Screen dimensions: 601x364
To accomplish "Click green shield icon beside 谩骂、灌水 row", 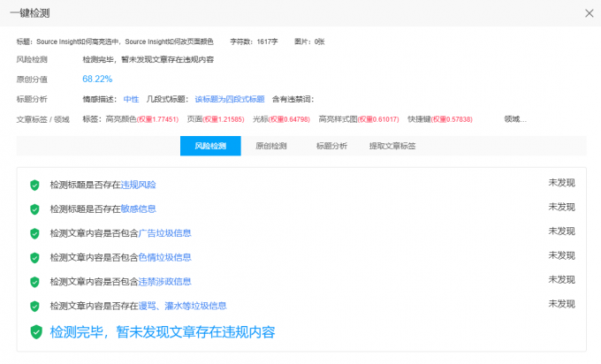I will click(x=34, y=307).
